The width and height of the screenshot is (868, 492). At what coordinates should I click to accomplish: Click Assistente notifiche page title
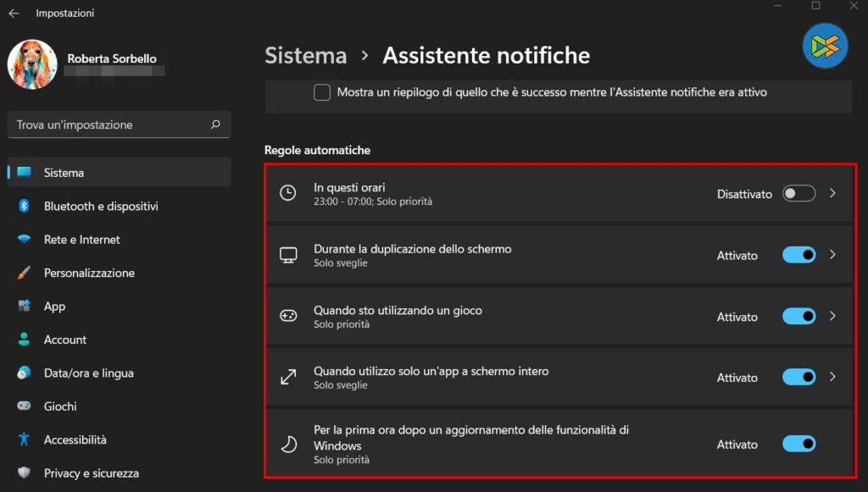[x=486, y=55]
